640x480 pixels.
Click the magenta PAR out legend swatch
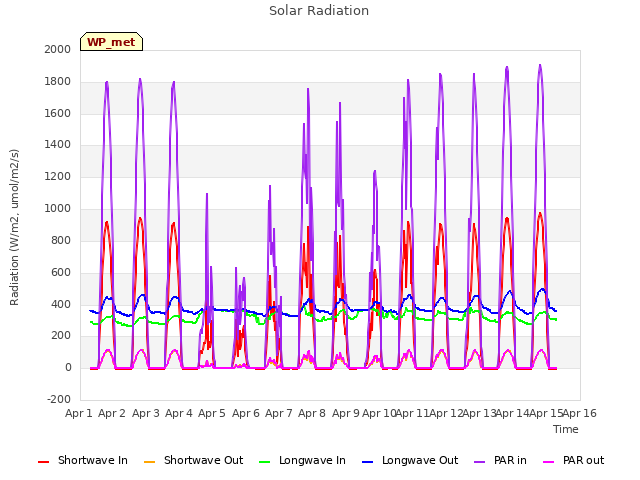(549, 462)
